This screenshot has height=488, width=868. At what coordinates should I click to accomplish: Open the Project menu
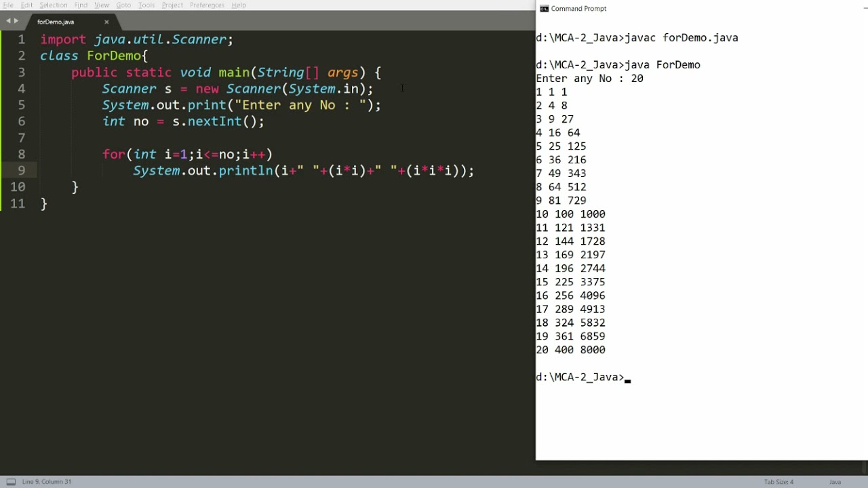click(172, 5)
